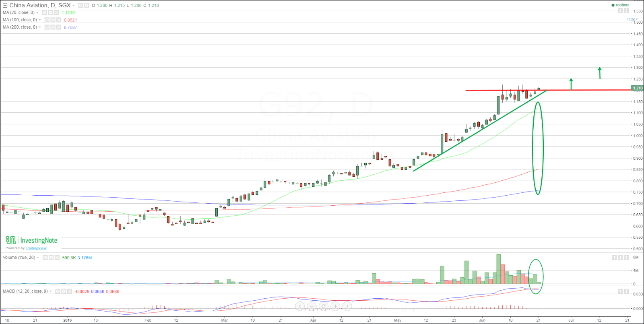Click the 1.000 price level on axis

[x=638, y=136]
